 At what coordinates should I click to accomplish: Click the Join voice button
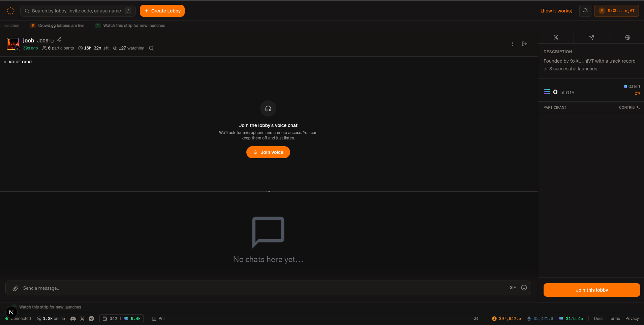(x=268, y=152)
